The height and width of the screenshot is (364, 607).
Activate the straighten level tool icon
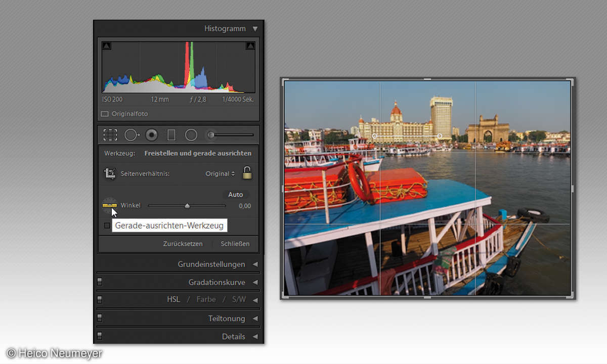click(x=109, y=205)
